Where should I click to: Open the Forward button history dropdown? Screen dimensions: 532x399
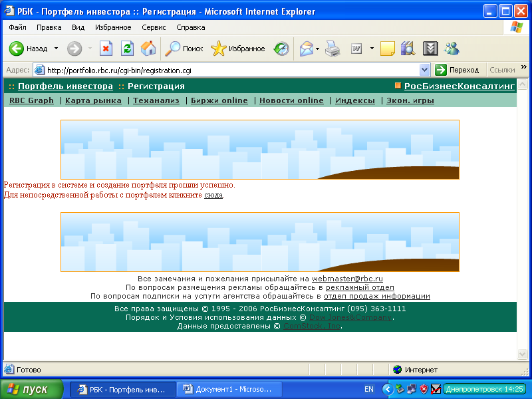90,49
